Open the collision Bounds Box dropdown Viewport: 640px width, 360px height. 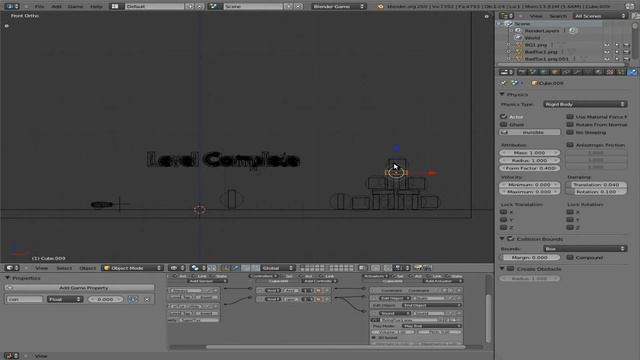585,248
